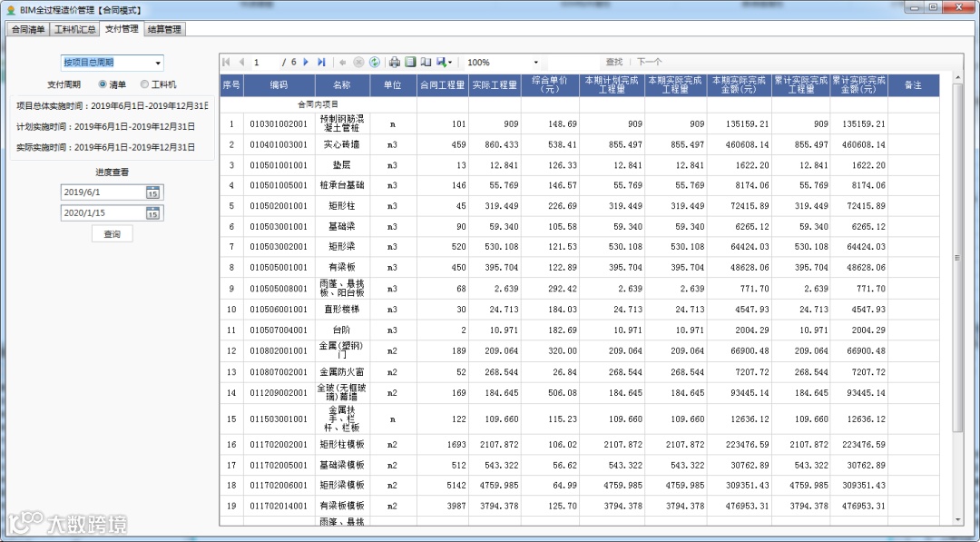The image size is (980, 542).
Task: Click name cell 矩形柱
Action: click(x=342, y=206)
